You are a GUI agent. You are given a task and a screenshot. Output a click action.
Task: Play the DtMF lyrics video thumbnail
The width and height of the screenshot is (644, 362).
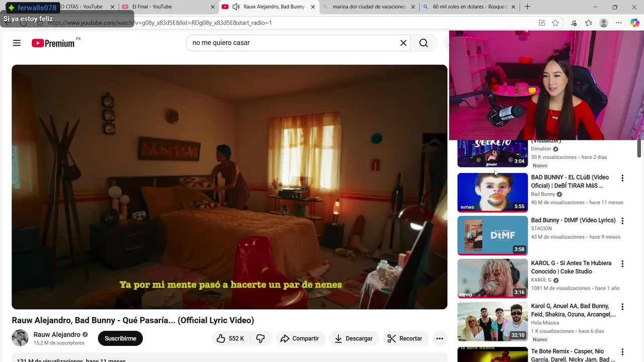[493, 235]
